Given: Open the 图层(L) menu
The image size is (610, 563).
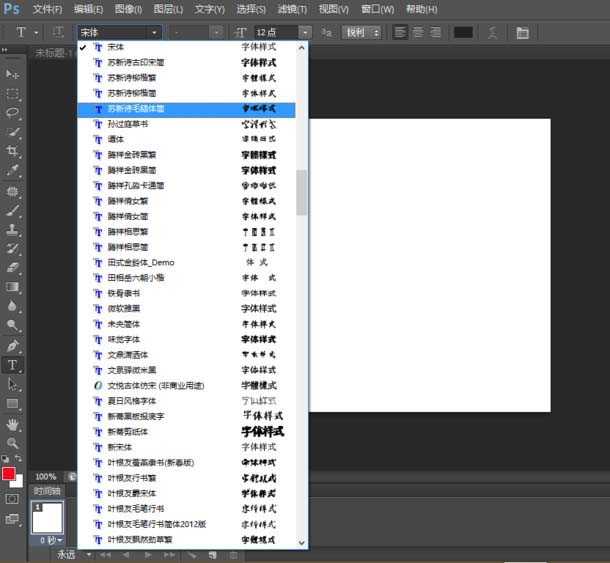Looking at the screenshot, I should (168, 9).
